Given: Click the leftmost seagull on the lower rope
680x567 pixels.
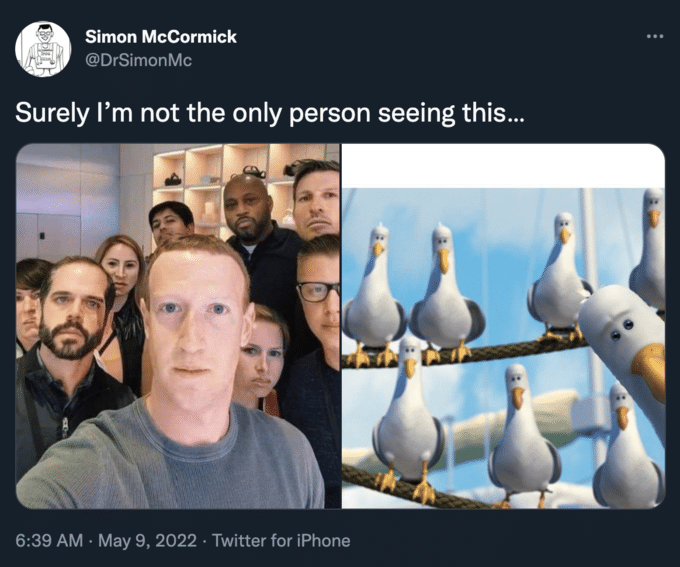Looking at the screenshot, I should coord(408,416).
